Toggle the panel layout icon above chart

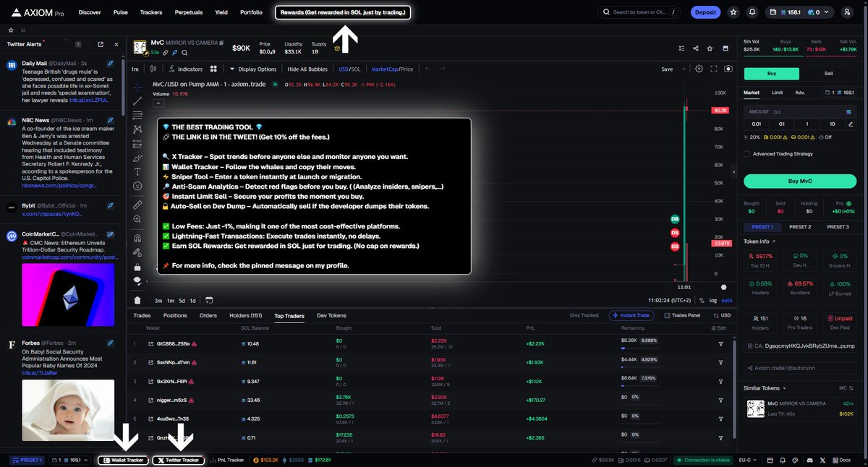726,48
